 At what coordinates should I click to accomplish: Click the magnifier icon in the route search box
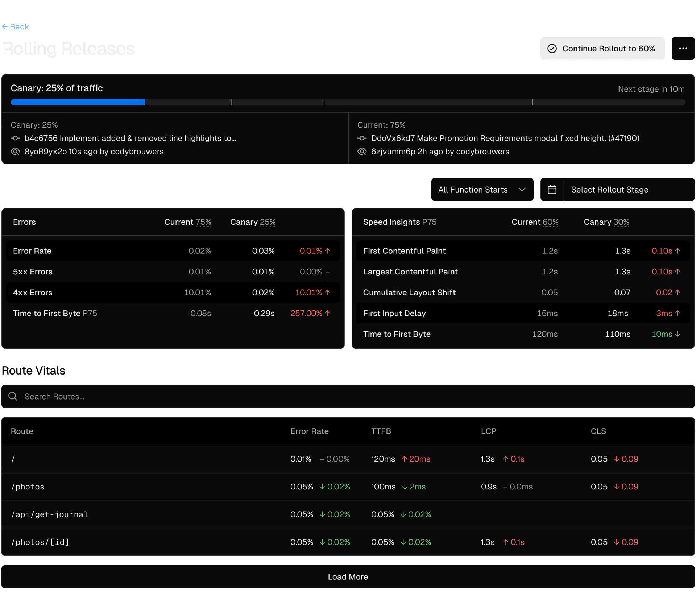coord(13,396)
